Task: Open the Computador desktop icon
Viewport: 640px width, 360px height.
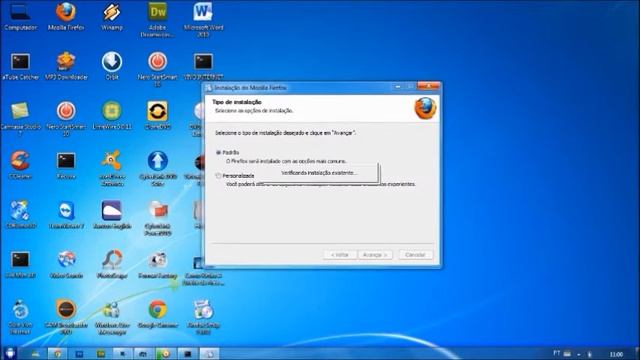Action: pos(20,16)
